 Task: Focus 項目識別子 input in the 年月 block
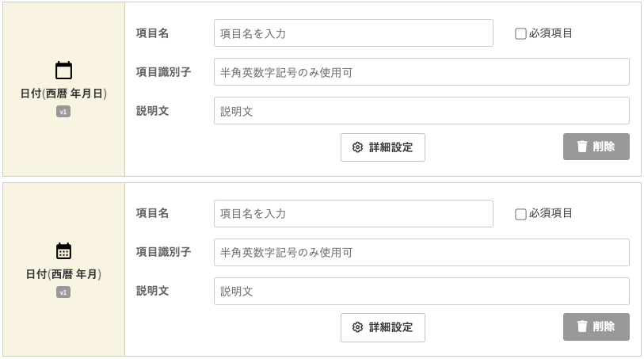click(x=421, y=252)
